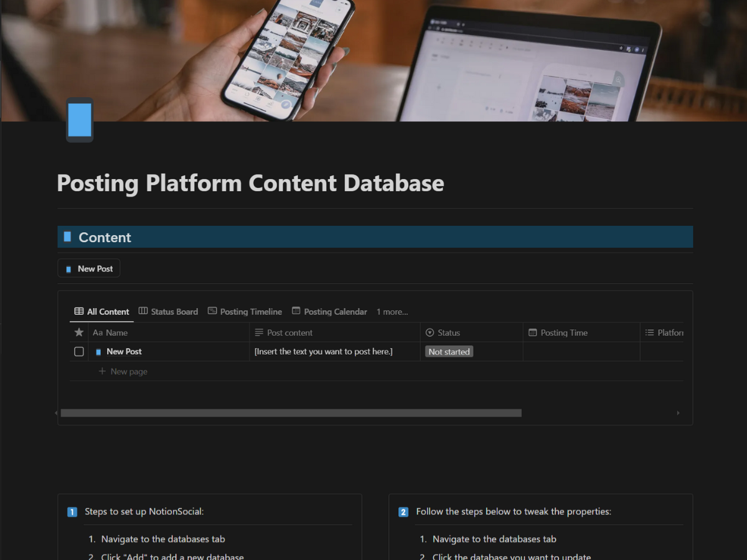Click the Posting Time column header

tap(581, 333)
